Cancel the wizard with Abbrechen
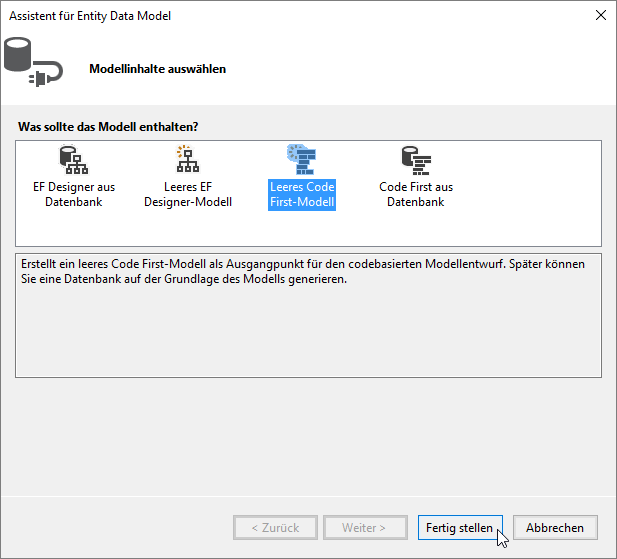This screenshot has width=617, height=559. click(x=555, y=527)
